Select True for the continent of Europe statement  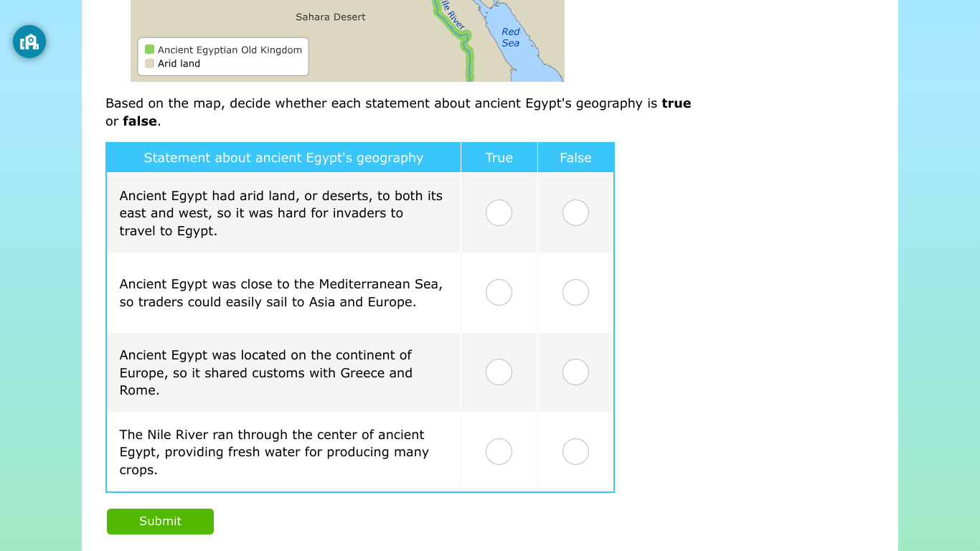point(499,372)
